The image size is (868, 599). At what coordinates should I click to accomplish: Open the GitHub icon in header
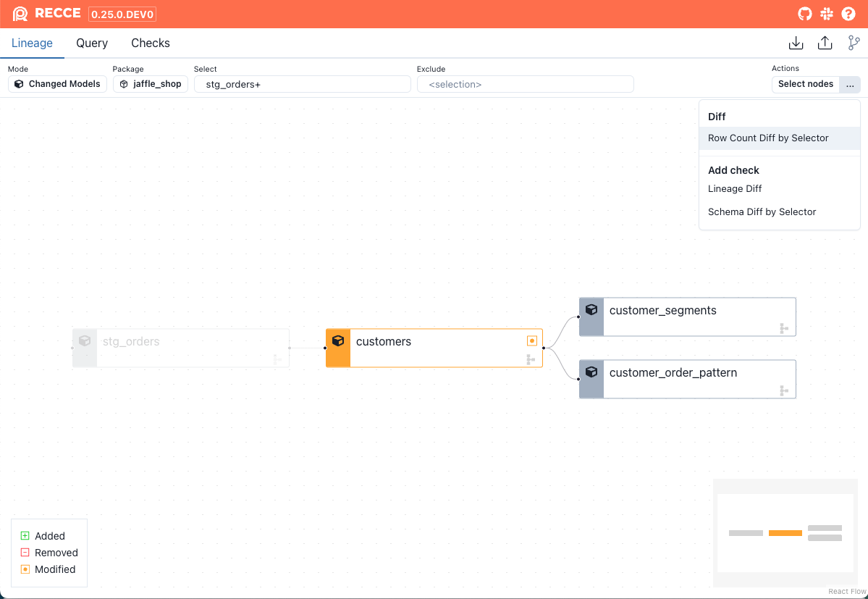(x=804, y=14)
